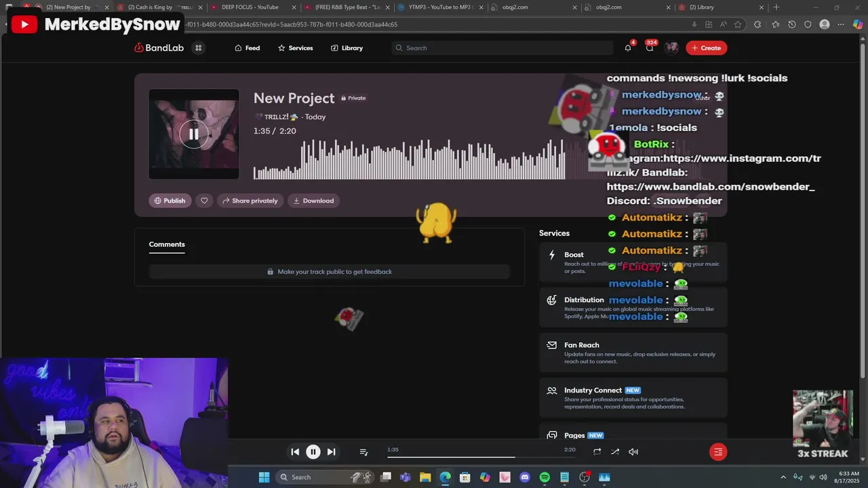The height and width of the screenshot is (488, 868).
Task: Switch to DEEP FOCUS - YouTube tab
Action: (x=254, y=7)
